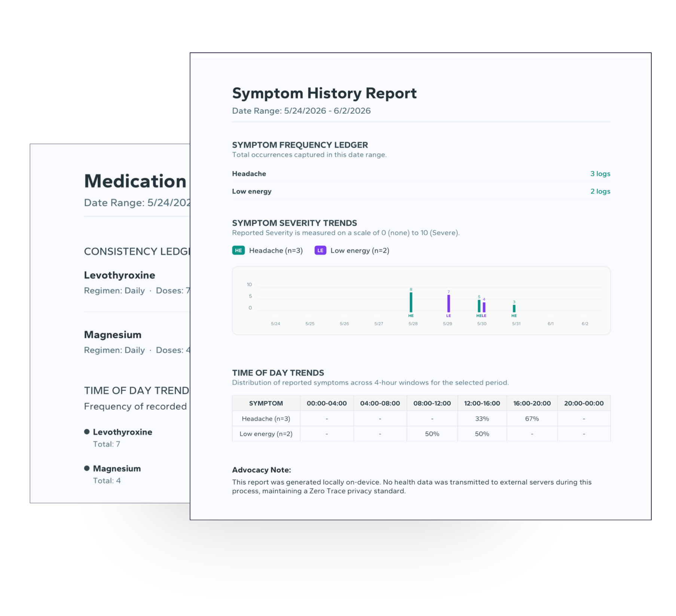Click Levothyroxine in Medication consistency ledger
676x616 pixels.
(119, 275)
